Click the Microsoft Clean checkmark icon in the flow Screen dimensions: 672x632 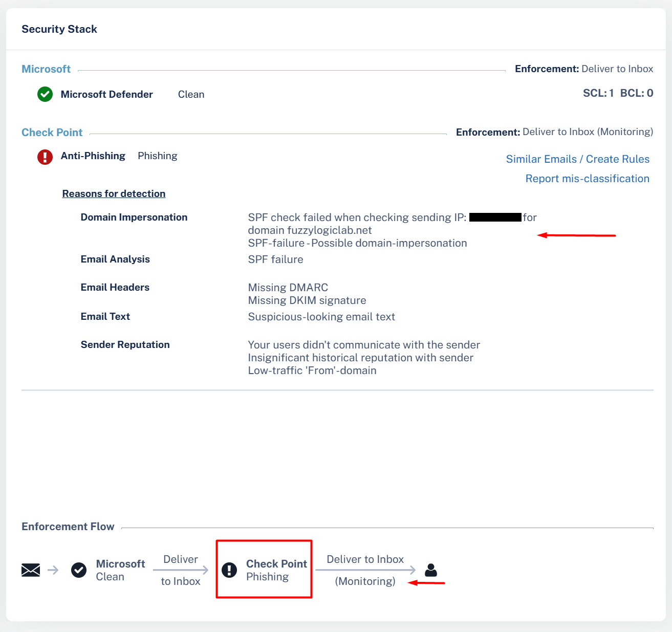point(78,570)
